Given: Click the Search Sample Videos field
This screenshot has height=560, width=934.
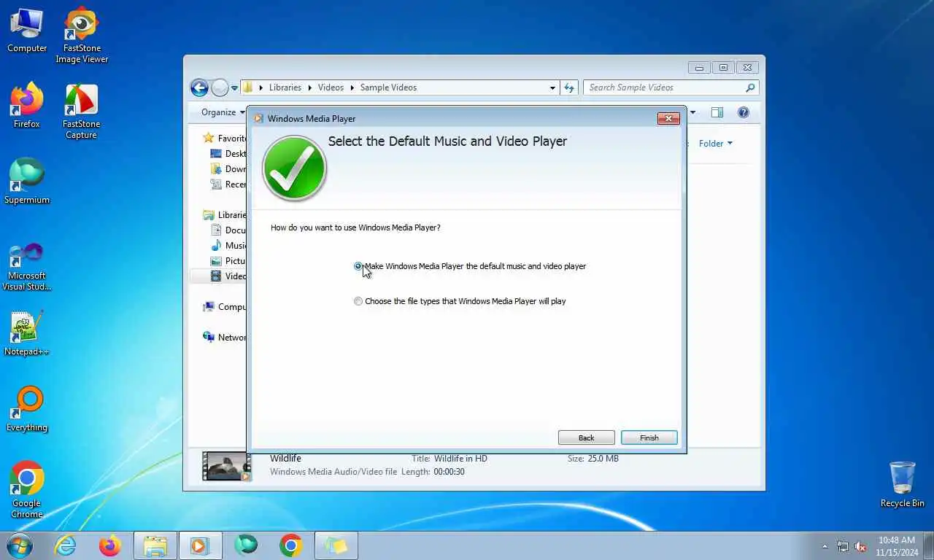Looking at the screenshot, I should (671, 87).
